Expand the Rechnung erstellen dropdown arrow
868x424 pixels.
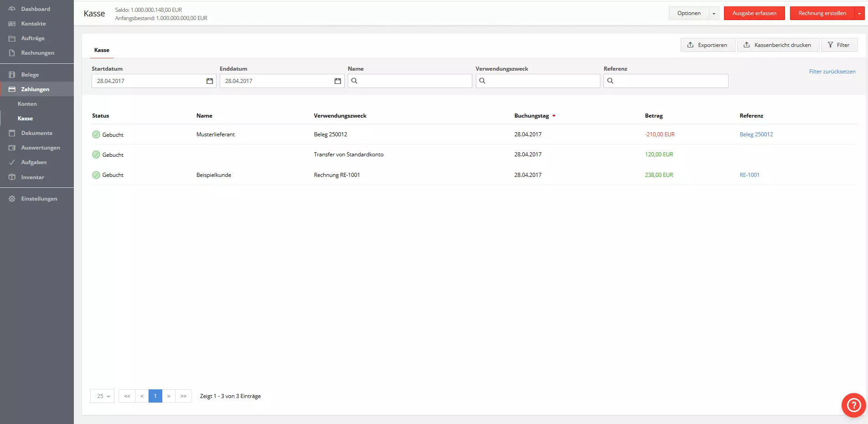tap(859, 14)
